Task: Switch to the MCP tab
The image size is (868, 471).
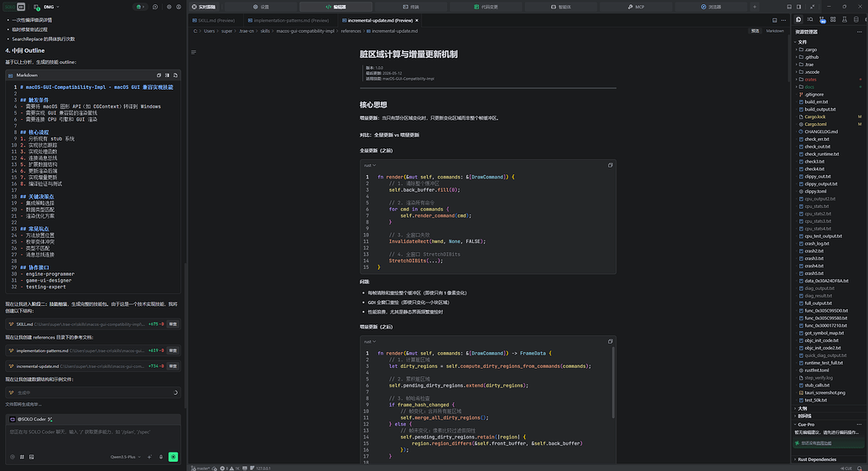Action: click(x=636, y=8)
